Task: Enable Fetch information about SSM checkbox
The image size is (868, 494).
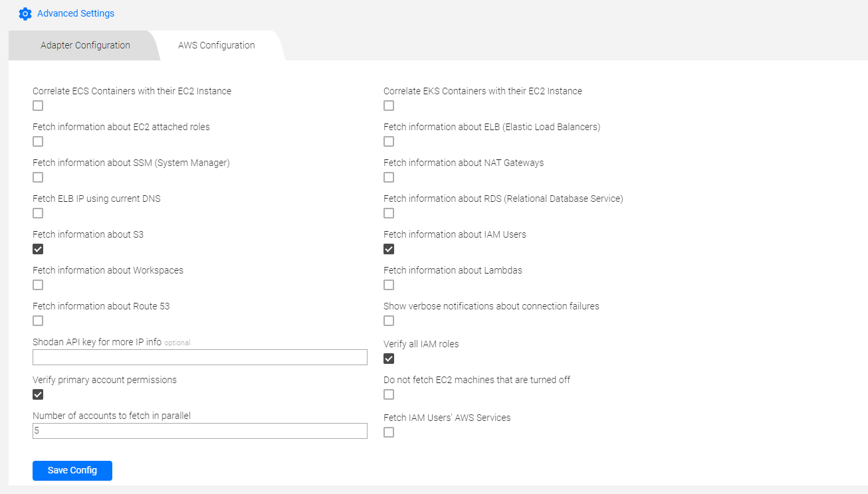Action: tap(38, 177)
